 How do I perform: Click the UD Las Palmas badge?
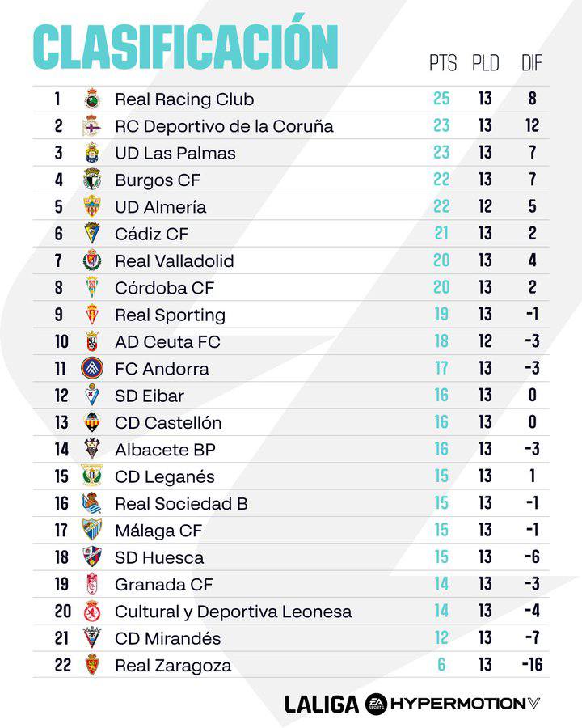click(x=92, y=152)
